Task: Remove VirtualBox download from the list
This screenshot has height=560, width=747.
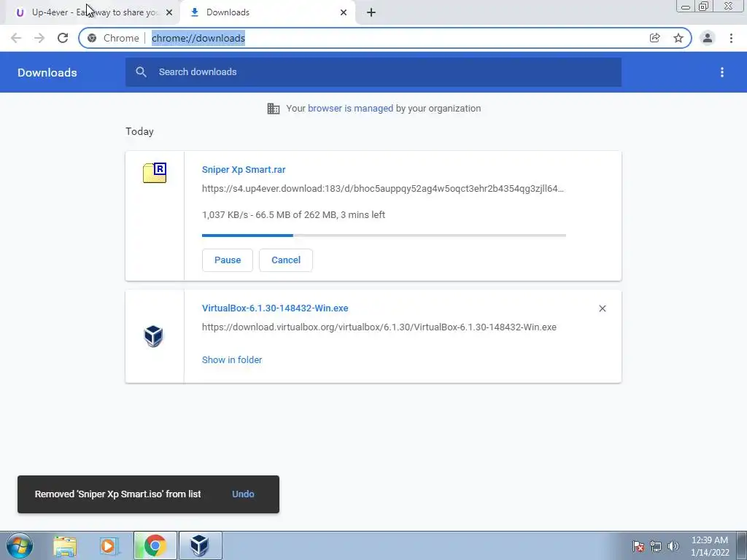Action: pyautogui.click(x=602, y=308)
